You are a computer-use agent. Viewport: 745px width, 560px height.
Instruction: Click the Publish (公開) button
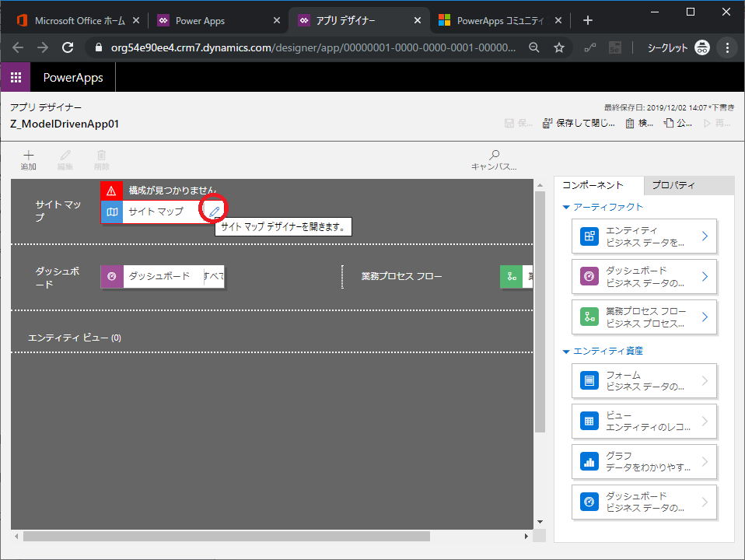tap(677, 123)
